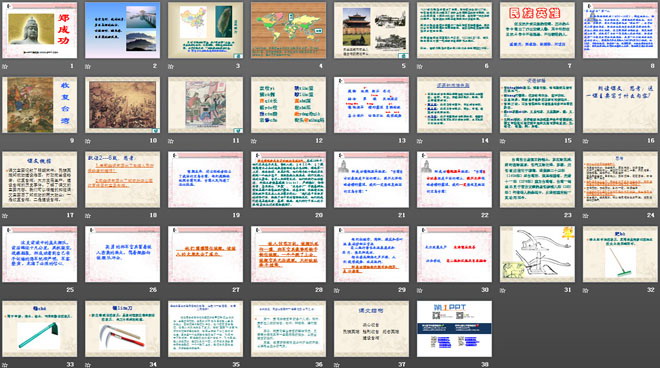Click the animation star under slide 24
Viewport: 660px width, 368px height.
pyautogui.click(x=585, y=216)
